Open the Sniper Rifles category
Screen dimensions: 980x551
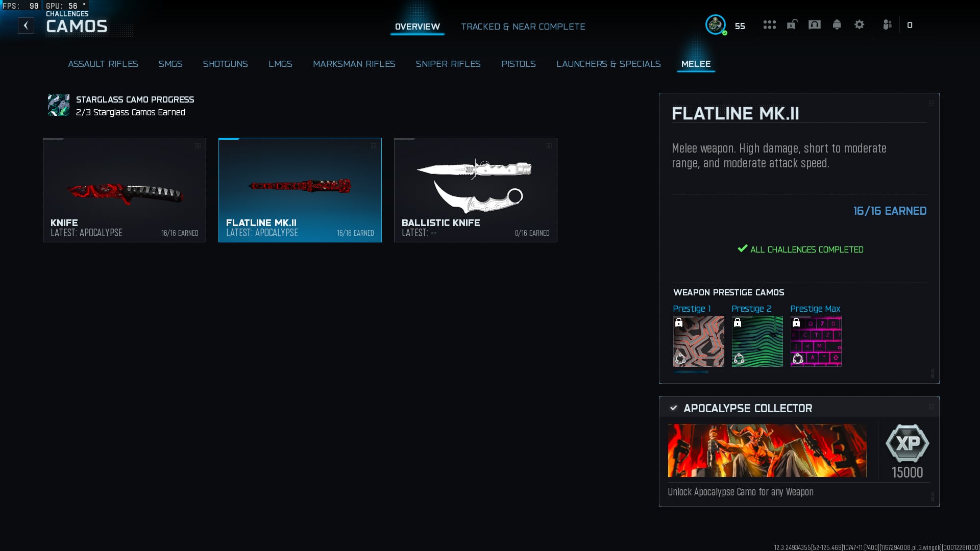(x=448, y=64)
